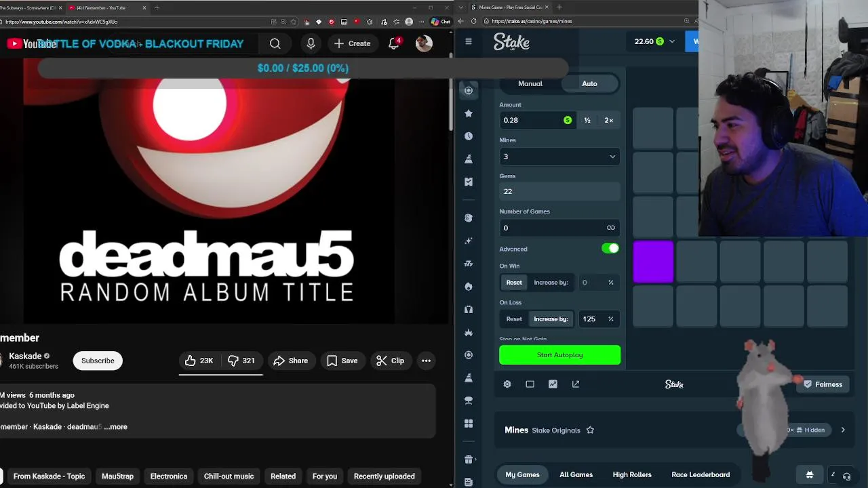The width and height of the screenshot is (868, 488).
Task: Click the Clip button
Action: click(390, 361)
